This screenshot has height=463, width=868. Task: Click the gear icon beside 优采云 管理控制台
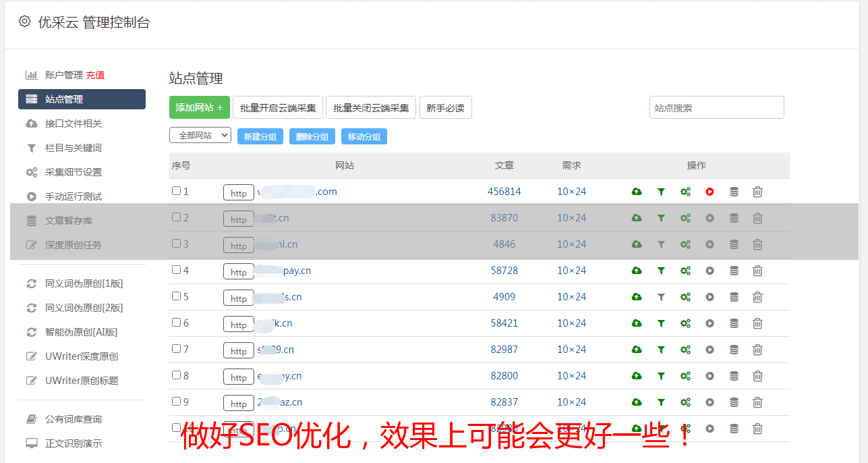click(x=24, y=22)
